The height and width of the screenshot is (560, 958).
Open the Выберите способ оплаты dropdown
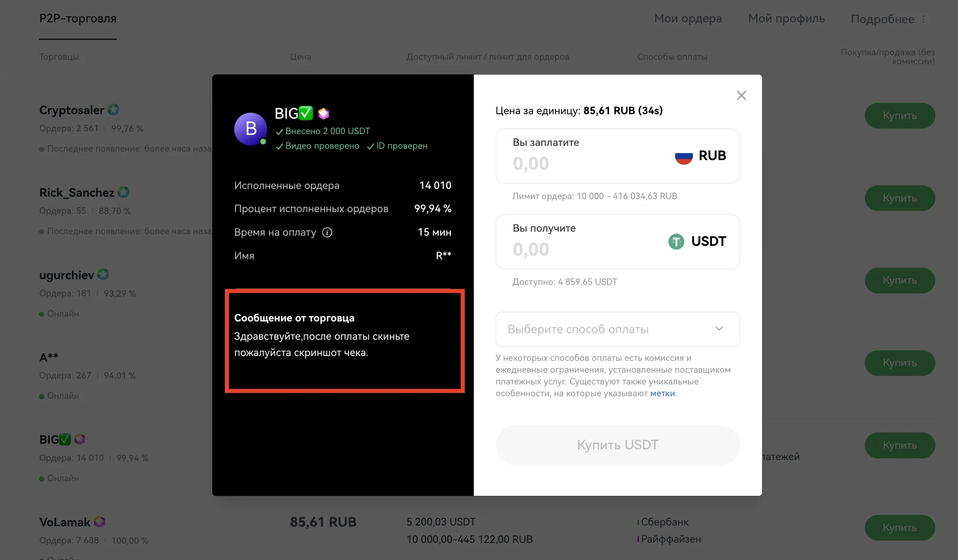(x=617, y=329)
